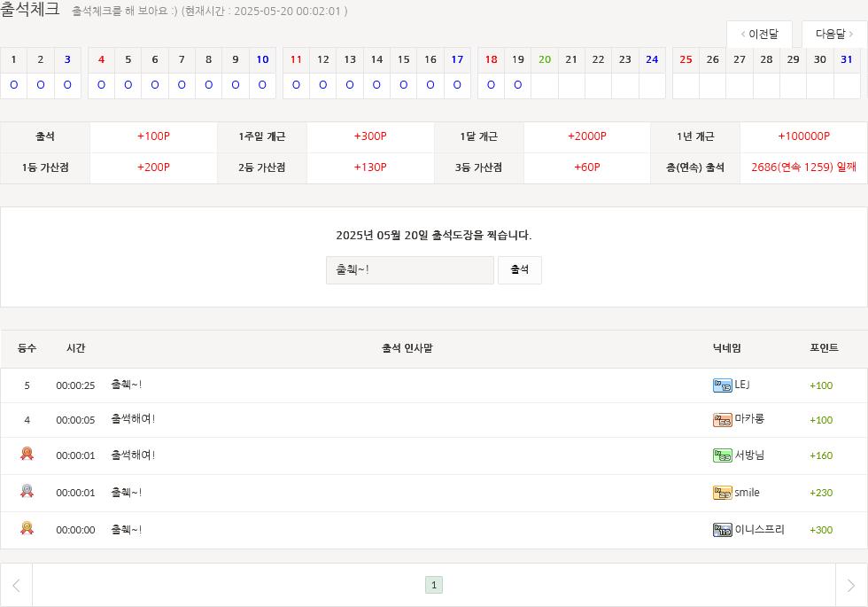868x607 pixels.
Task: Click the level badge icon beside LEJ
Action: coord(722,385)
